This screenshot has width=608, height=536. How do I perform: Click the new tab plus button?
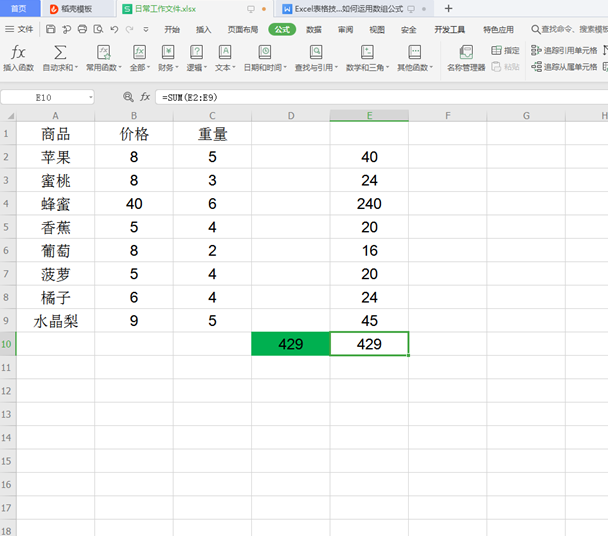[x=448, y=9]
